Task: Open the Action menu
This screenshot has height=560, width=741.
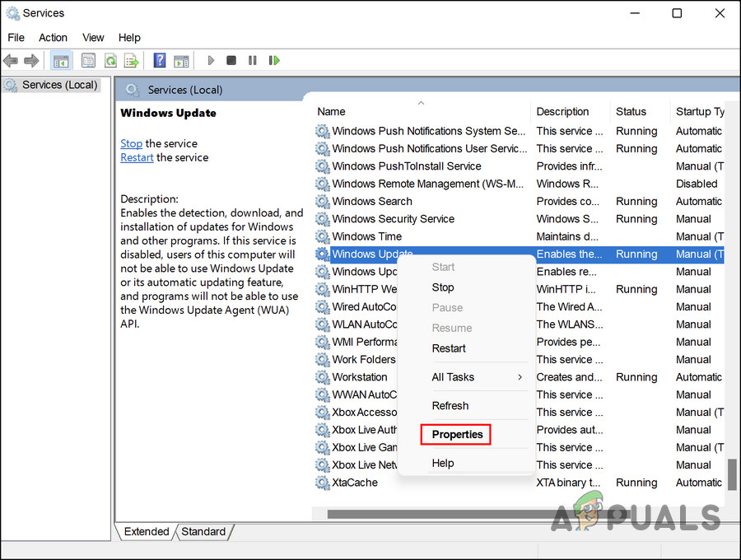Action: [53, 37]
